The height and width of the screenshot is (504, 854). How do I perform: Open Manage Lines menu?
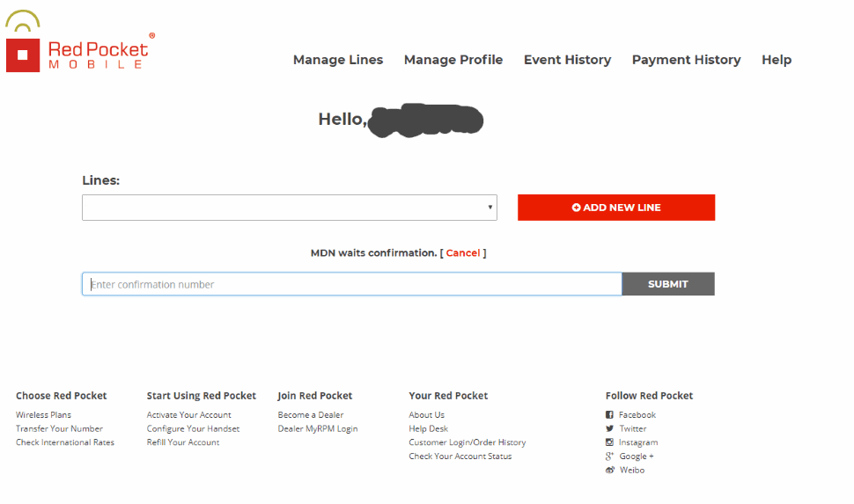pos(338,60)
